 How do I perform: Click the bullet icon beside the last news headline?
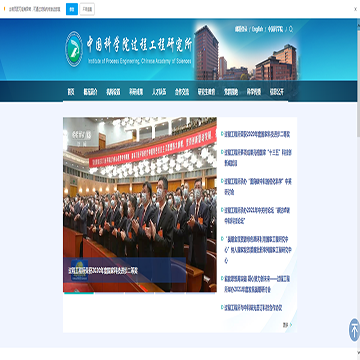click(222, 307)
